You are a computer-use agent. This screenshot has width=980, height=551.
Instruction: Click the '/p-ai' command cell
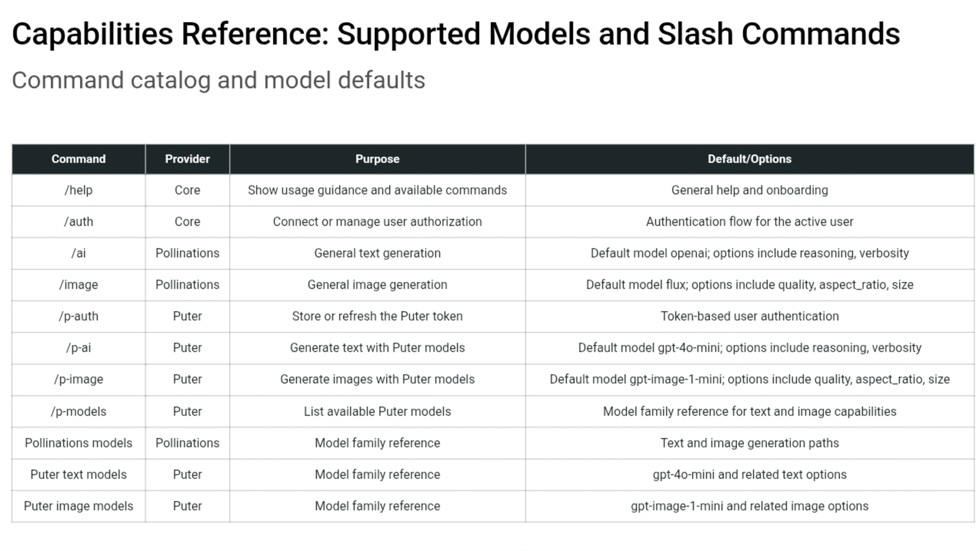[78, 348]
